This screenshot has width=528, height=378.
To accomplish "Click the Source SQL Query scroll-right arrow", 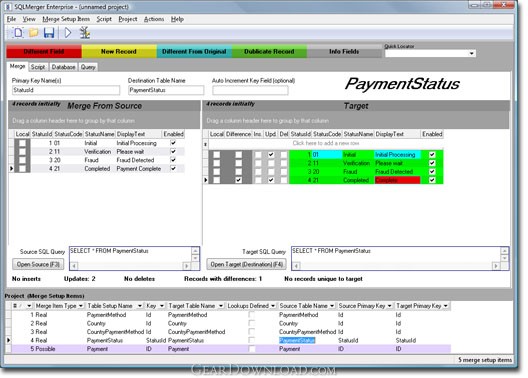I will 187,266.
